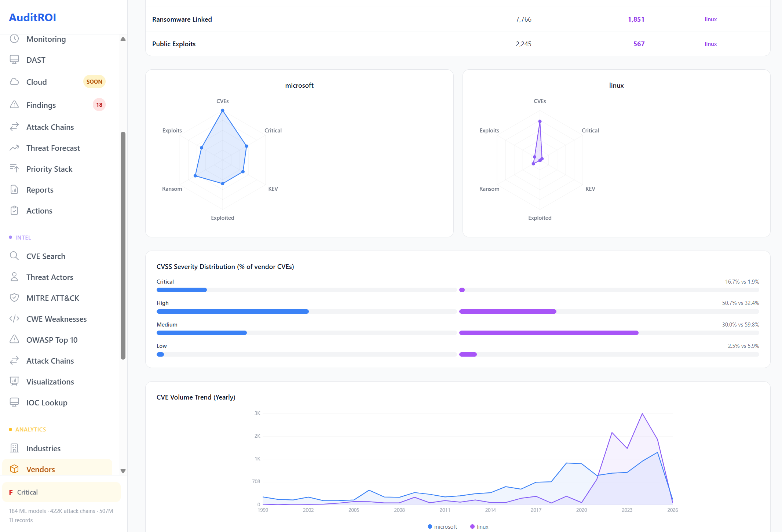This screenshot has height=532, width=782.
Task: Click the AuditROI logo
Action: (x=32, y=17)
